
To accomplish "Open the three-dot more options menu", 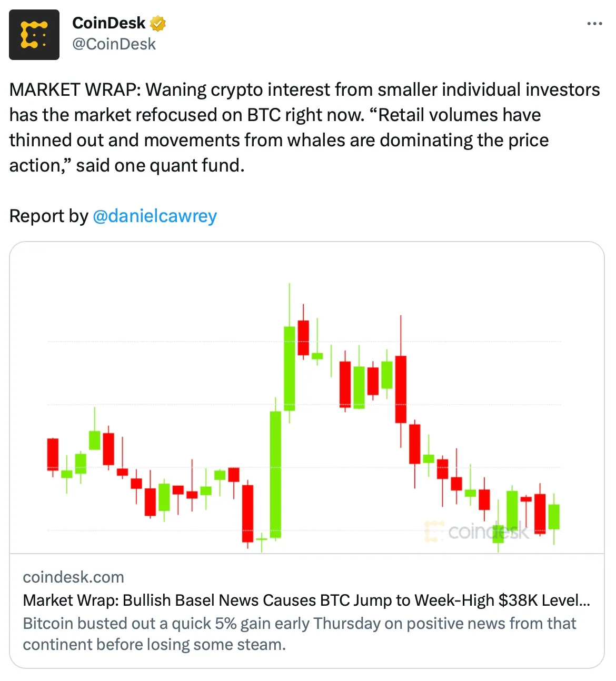I will pyautogui.click(x=594, y=24).
